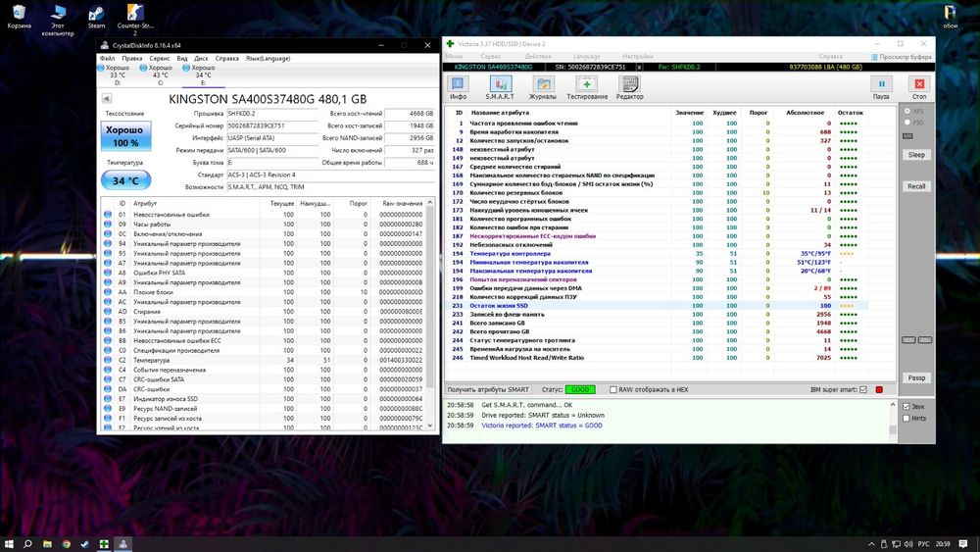Select the PIO radio button
This screenshot has width=980, height=552.
coord(907,123)
